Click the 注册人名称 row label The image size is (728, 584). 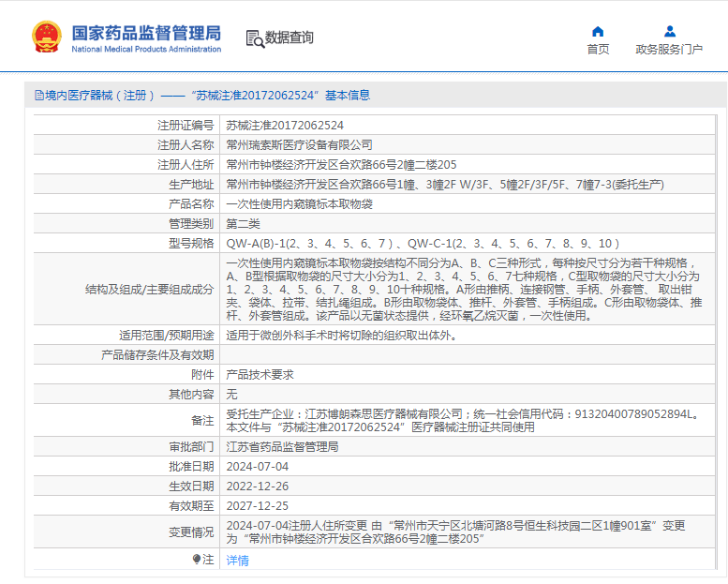click(x=186, y=145)
